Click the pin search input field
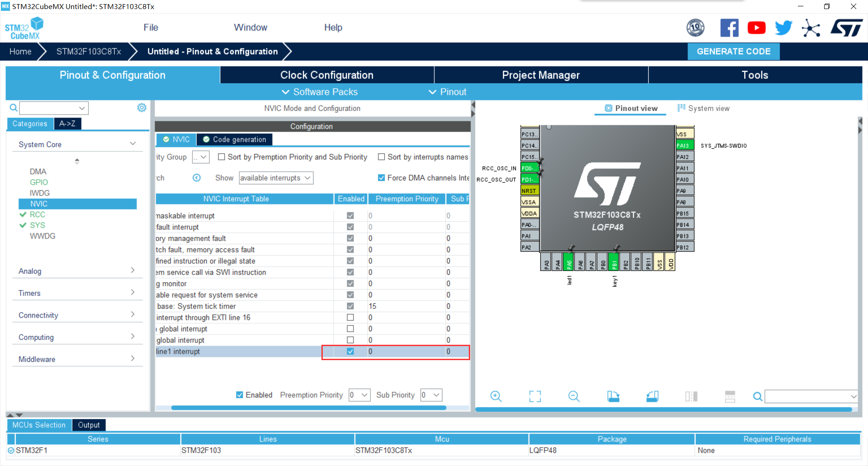868x466 pixels. pyautogui.click(x=811, y=397)
